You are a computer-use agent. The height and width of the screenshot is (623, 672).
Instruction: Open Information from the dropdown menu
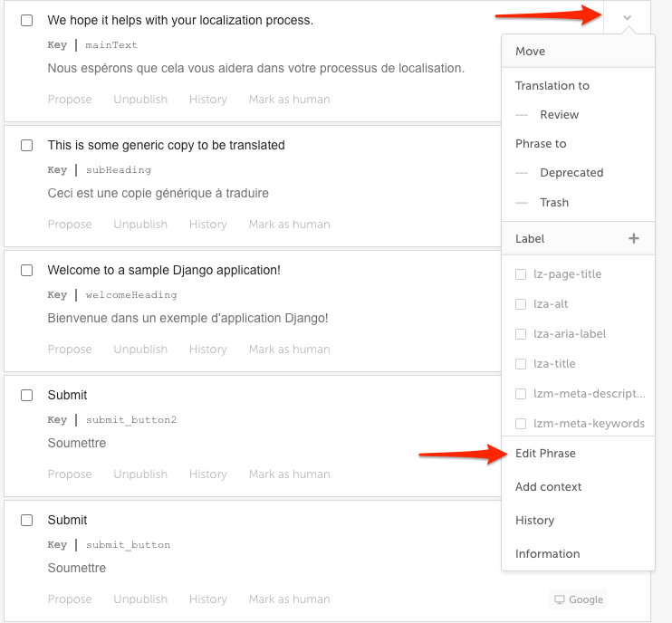coord(547,553)
